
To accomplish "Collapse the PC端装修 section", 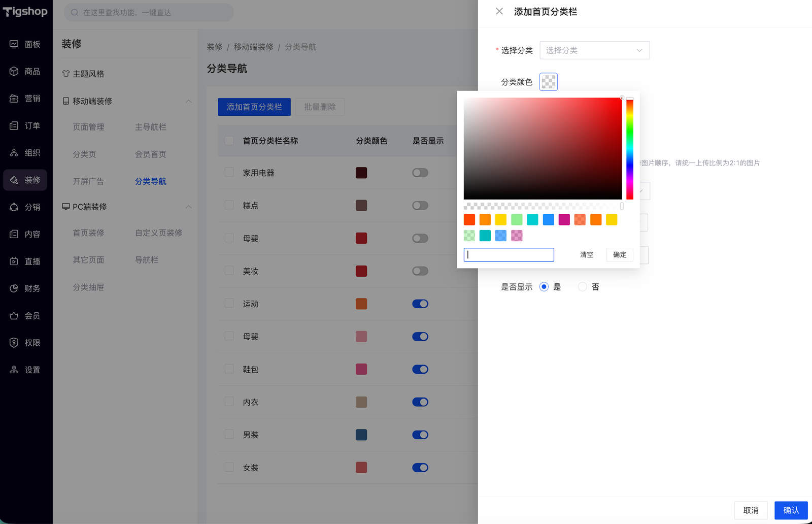I will pos(189,207).
